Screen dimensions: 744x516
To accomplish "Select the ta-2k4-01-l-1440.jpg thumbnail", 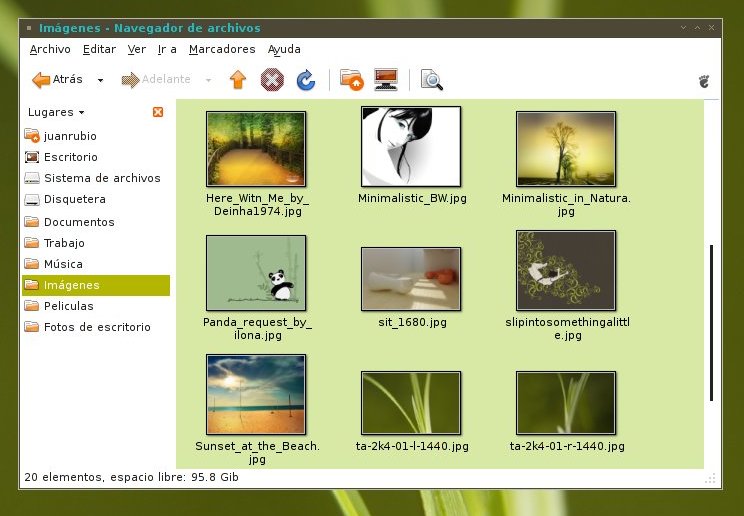I will pos(411,403).
